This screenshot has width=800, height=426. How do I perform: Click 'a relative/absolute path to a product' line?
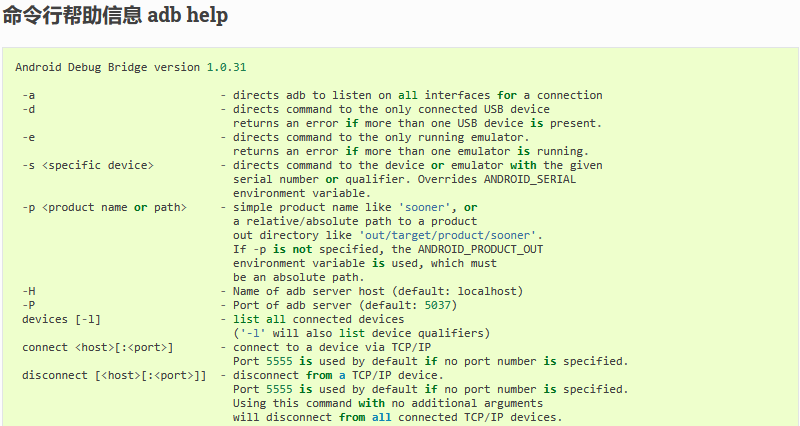point(355,221)
